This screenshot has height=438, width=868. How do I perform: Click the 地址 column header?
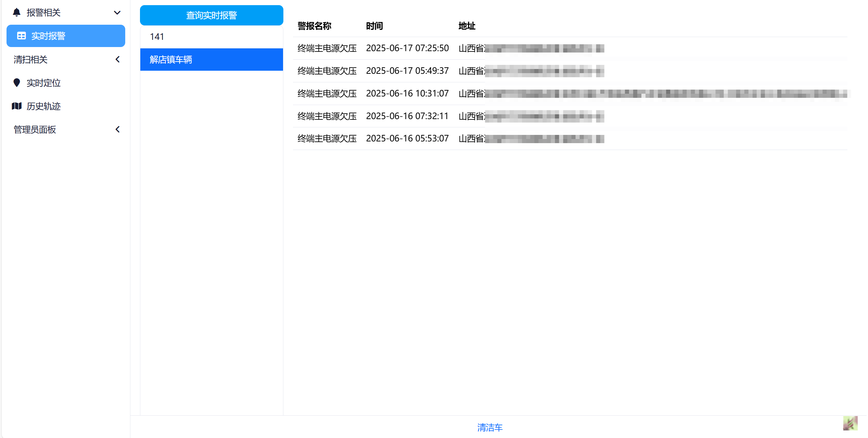(467, 26)
